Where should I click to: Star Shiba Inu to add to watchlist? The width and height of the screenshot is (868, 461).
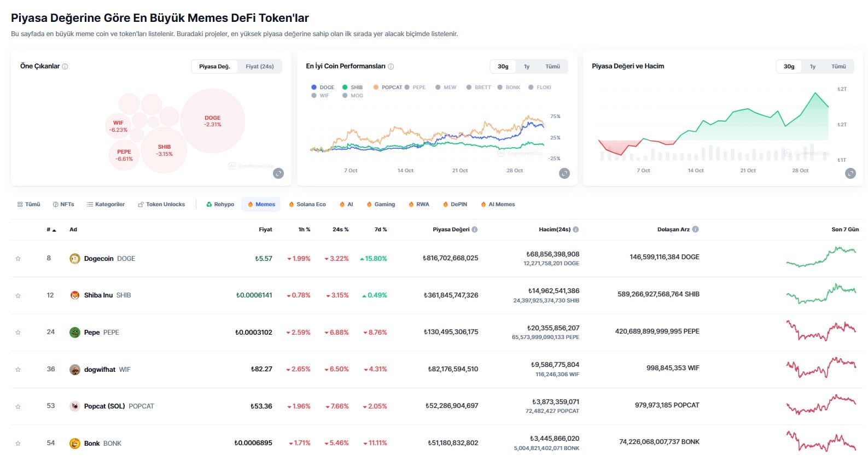point(18,296)
